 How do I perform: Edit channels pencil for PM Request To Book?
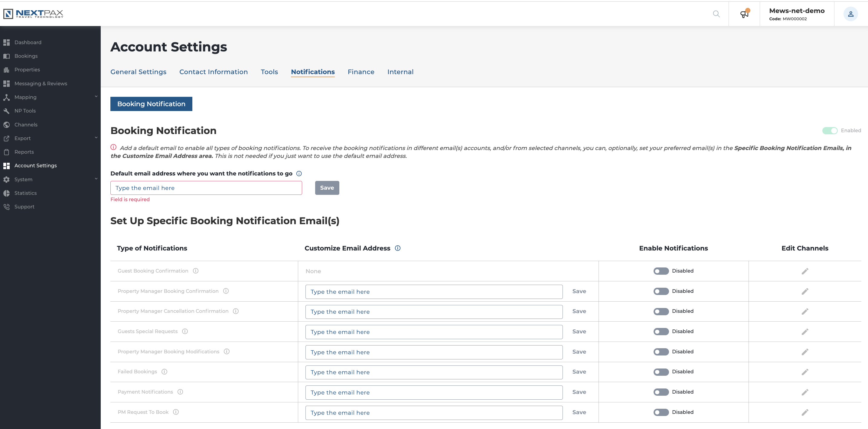805,412
